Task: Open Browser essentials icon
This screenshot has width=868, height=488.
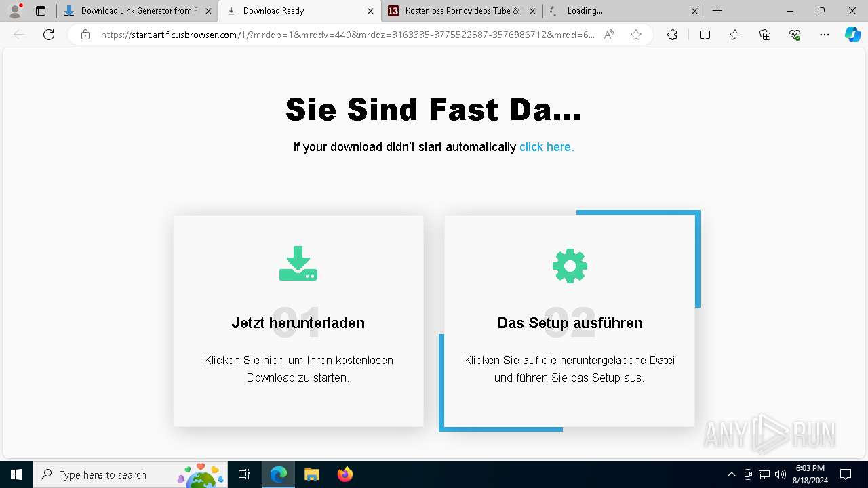Action: point(795,35)
